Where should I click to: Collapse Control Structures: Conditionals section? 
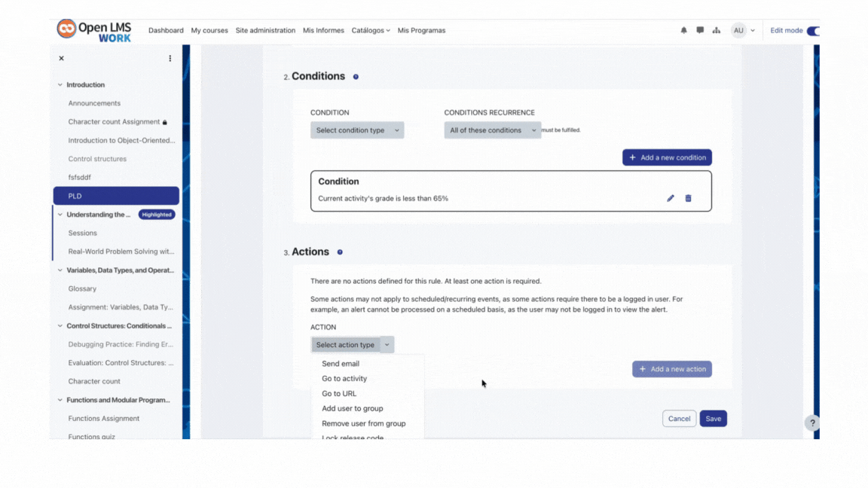point(60,326)
